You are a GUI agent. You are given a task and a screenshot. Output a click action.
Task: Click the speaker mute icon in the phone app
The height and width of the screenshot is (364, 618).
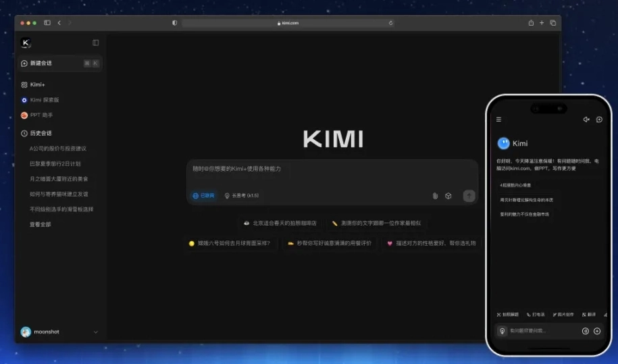tap(586, 120)
